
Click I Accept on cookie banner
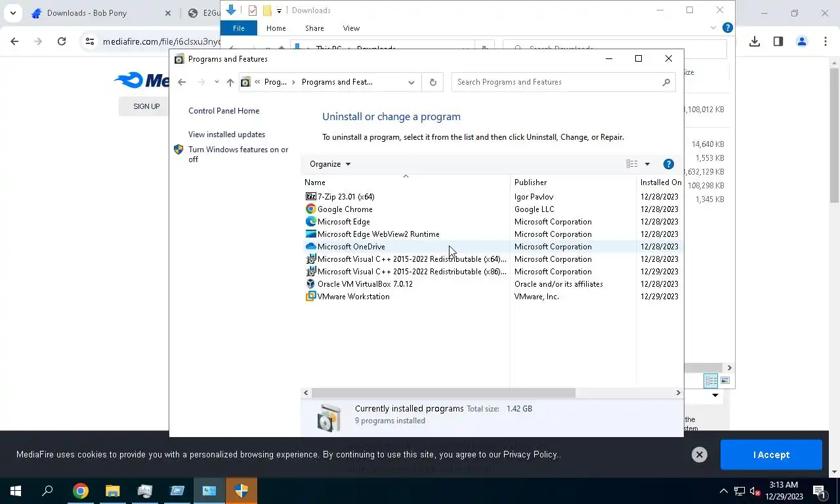click(771, 455)
